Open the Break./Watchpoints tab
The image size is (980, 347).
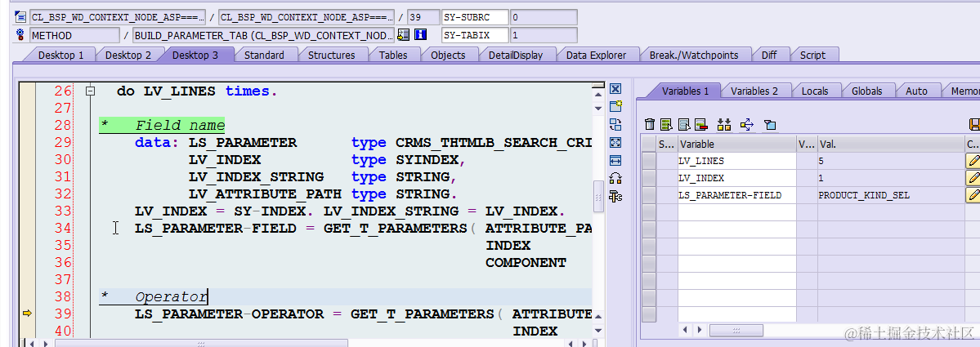tap(694, 55)
